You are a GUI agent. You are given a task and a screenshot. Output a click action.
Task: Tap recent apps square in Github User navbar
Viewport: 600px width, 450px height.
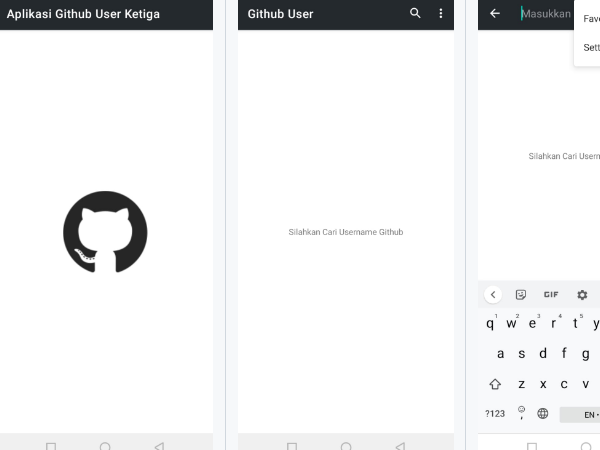pyautogui.click(x=292, y=446)
